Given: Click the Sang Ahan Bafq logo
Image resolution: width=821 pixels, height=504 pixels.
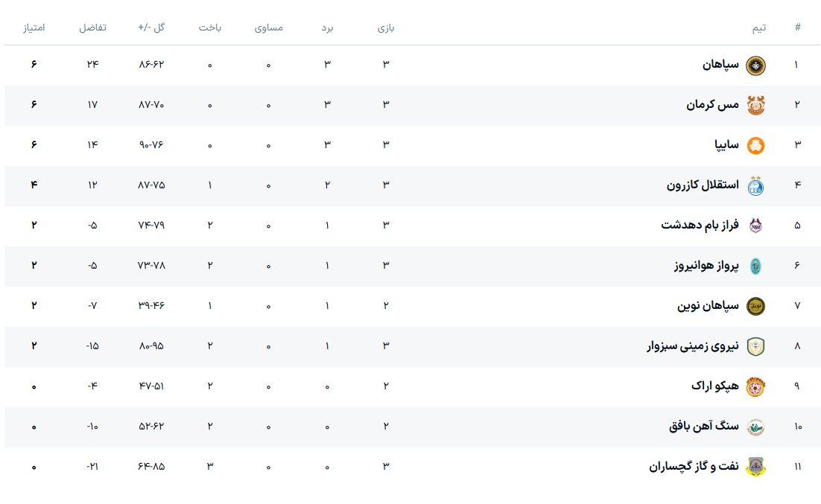Looking at the screenshot, I should tap(755, 427).
